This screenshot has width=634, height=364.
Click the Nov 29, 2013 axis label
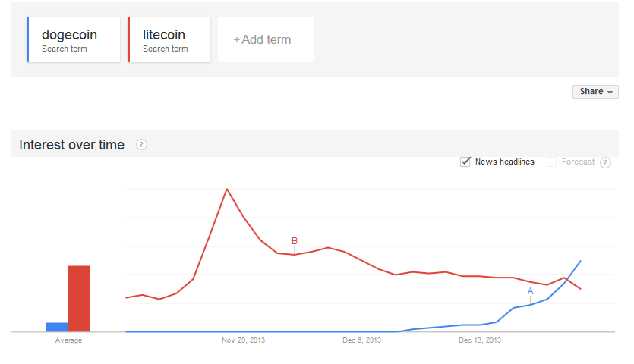[x=243, y=340]
